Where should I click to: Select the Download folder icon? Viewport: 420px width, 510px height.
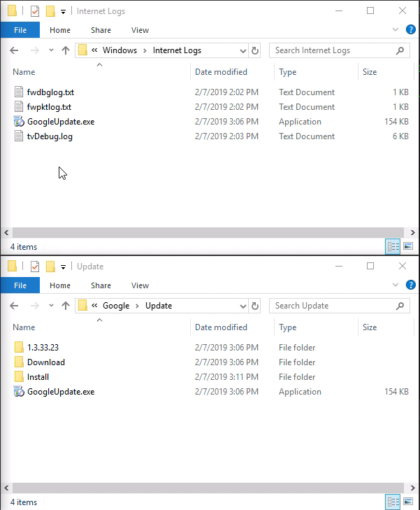pyautogui.click(x=19, y=362)
